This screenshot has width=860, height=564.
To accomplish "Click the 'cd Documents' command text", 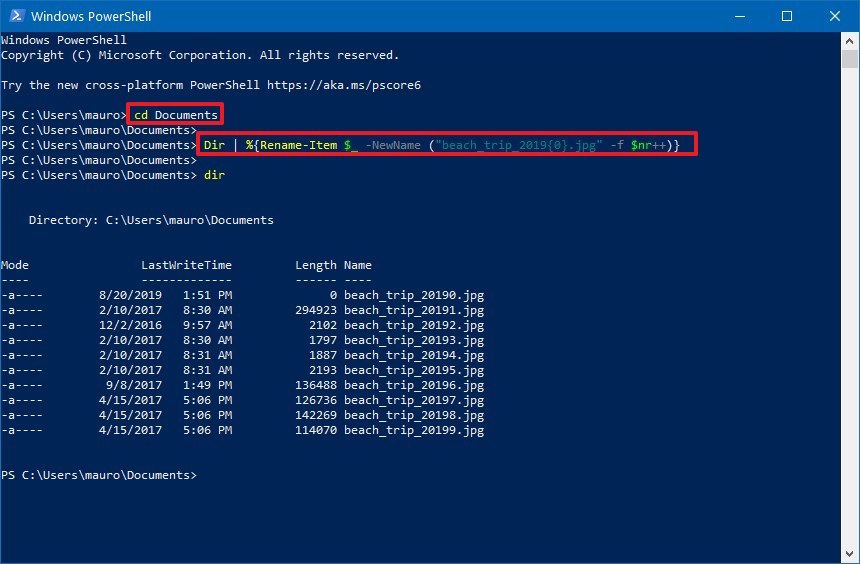I will click(176, 115).
